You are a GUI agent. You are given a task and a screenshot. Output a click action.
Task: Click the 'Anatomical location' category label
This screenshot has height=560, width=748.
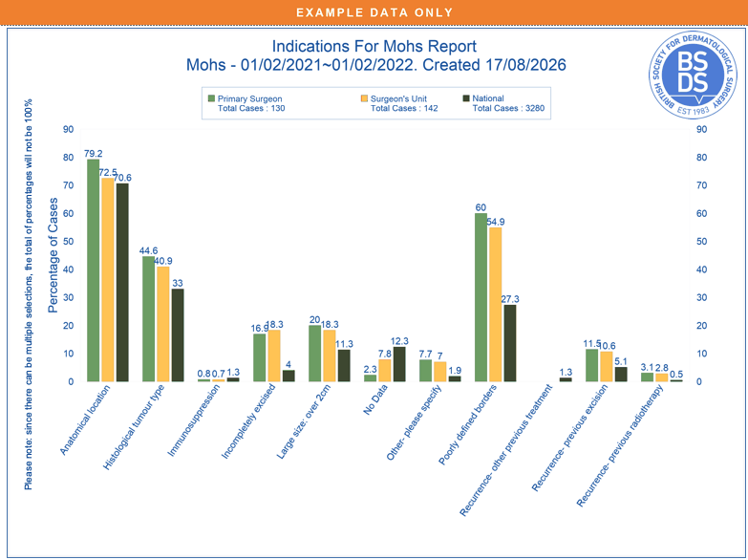[85, 420]
